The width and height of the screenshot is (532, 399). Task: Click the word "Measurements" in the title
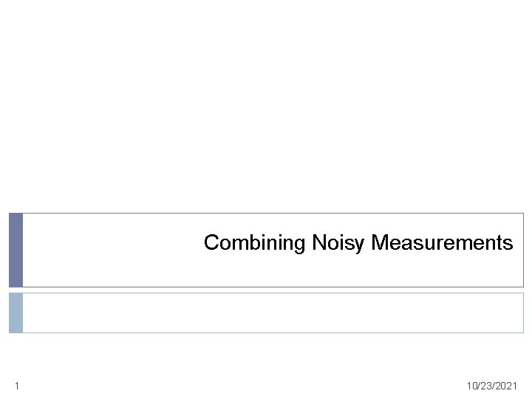tap(442, 243)
